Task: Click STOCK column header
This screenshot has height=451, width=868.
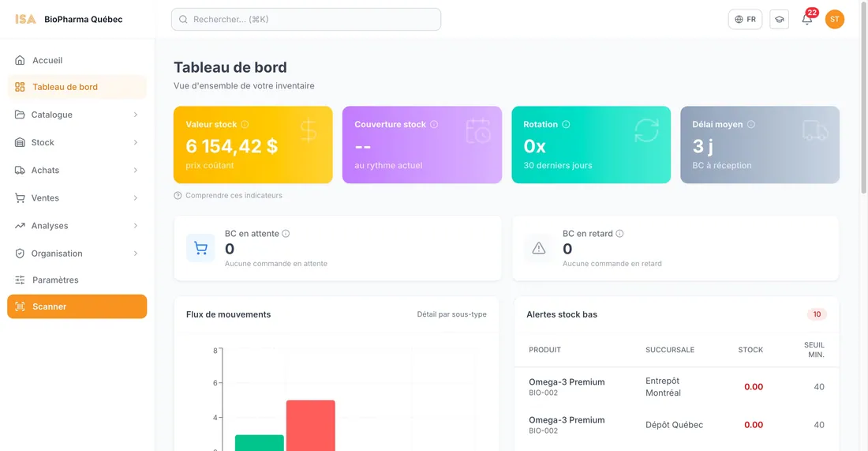Action: pos(750,350)
